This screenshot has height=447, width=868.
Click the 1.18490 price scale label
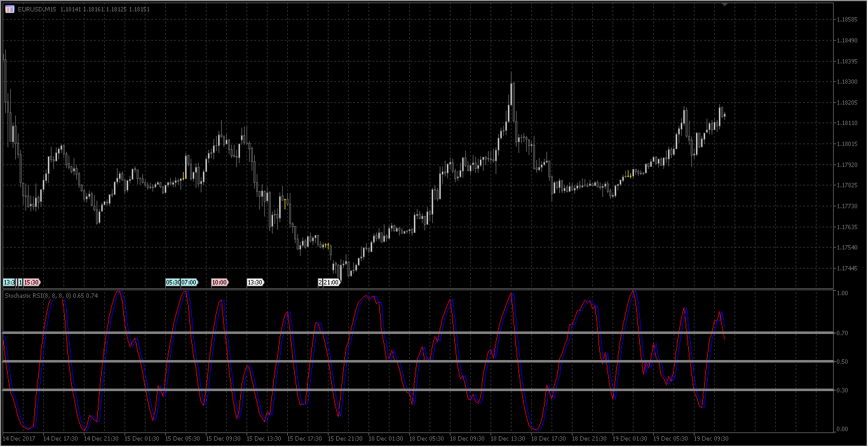848,41
